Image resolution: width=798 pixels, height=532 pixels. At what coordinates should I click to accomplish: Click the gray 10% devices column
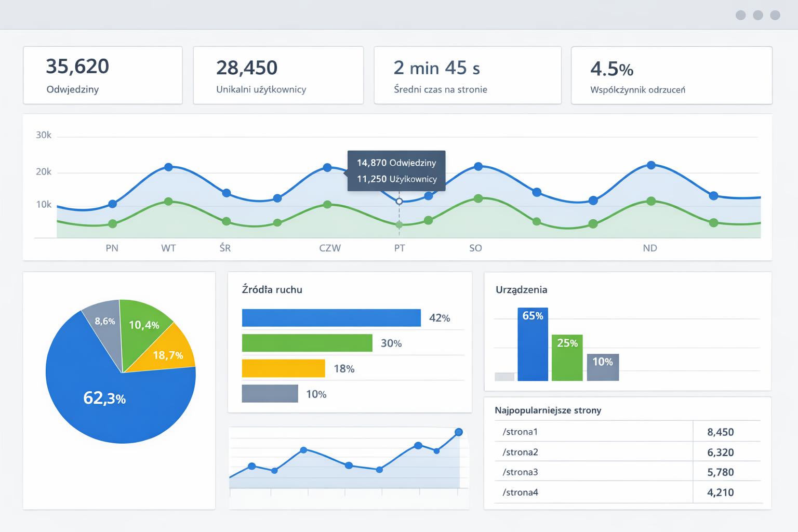click(603, 367)
